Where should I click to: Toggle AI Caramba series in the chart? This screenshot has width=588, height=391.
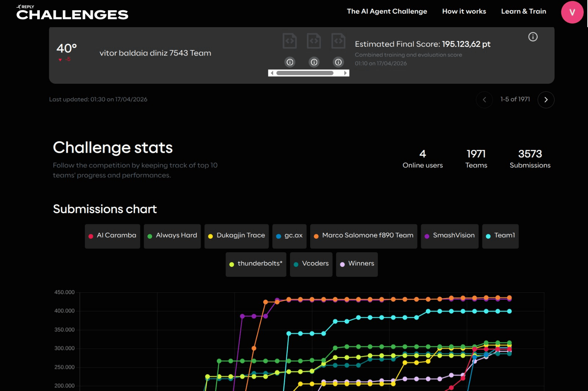click(112, 236)
